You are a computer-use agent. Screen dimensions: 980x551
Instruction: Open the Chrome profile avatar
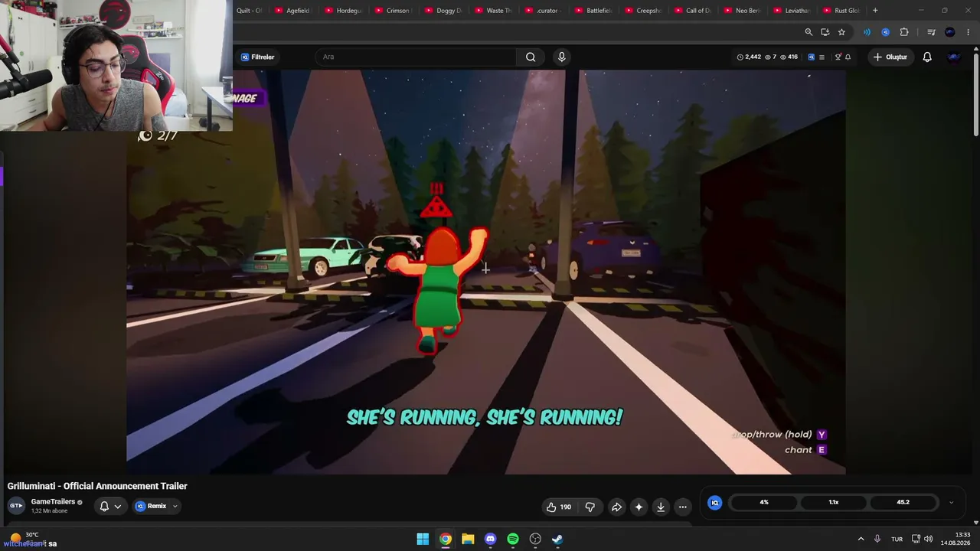[x=950, y=32]
